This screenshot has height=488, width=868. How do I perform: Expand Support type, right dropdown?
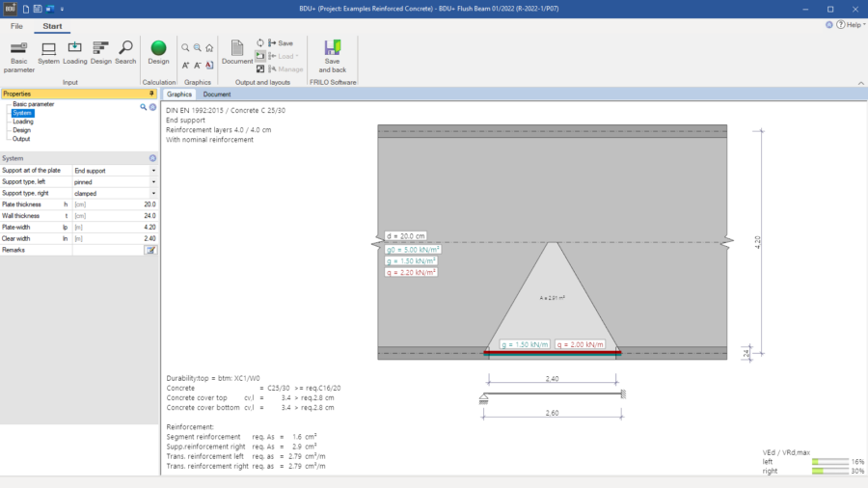click(x=153, y=193)
